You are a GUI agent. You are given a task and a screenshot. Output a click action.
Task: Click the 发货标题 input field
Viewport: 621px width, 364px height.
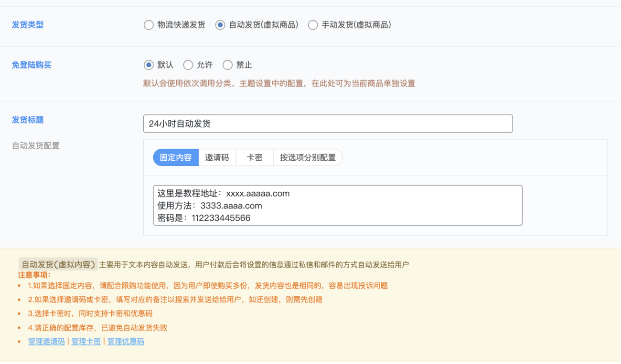click(x=328, y=124)
